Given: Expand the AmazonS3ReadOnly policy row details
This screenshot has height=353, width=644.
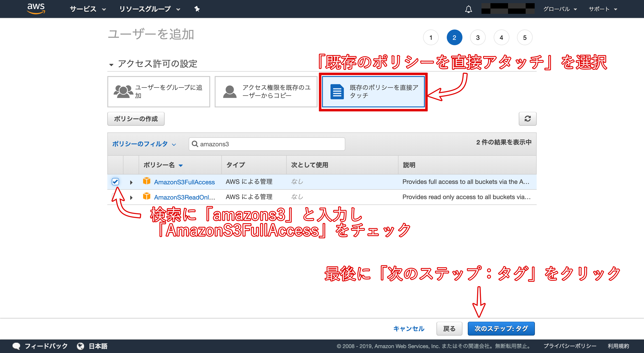Looking at the screenshot, I should (131, 197).
